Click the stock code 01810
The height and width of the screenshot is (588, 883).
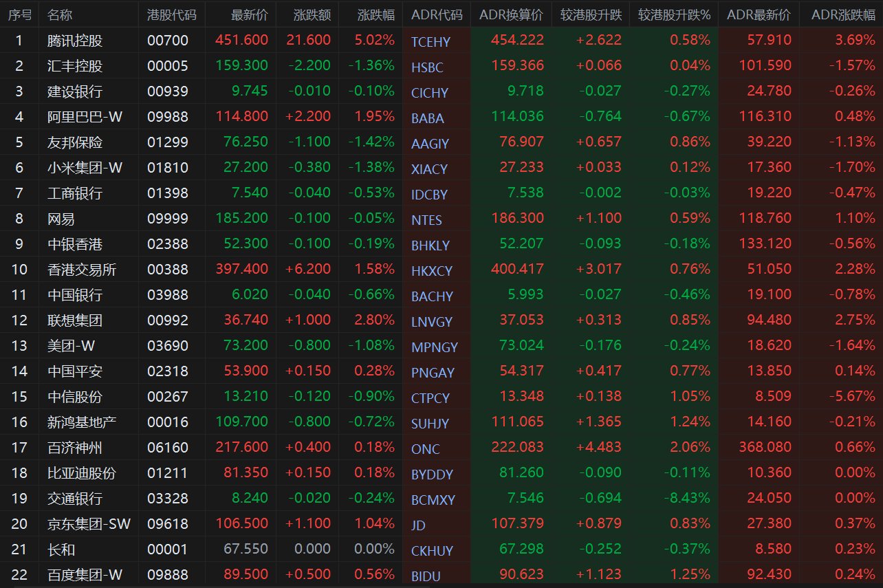point(168,168)
